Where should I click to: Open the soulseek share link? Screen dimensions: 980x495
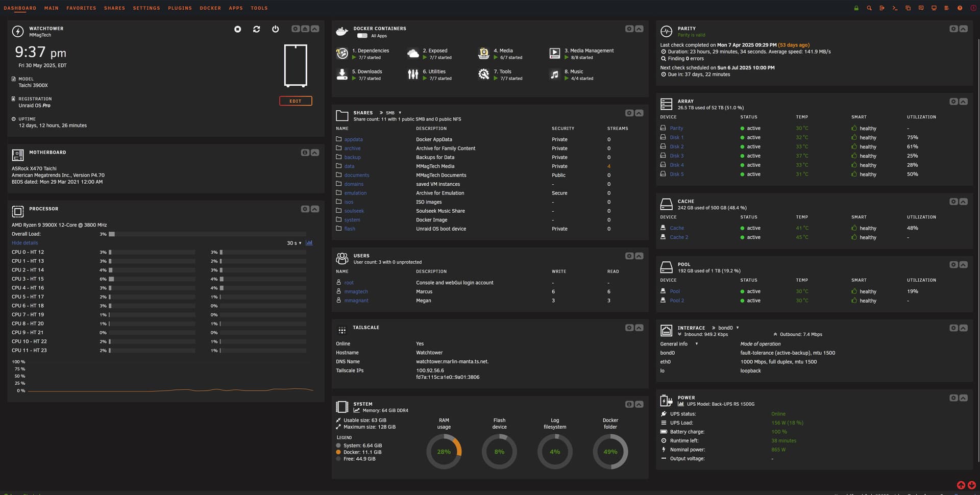354,211
